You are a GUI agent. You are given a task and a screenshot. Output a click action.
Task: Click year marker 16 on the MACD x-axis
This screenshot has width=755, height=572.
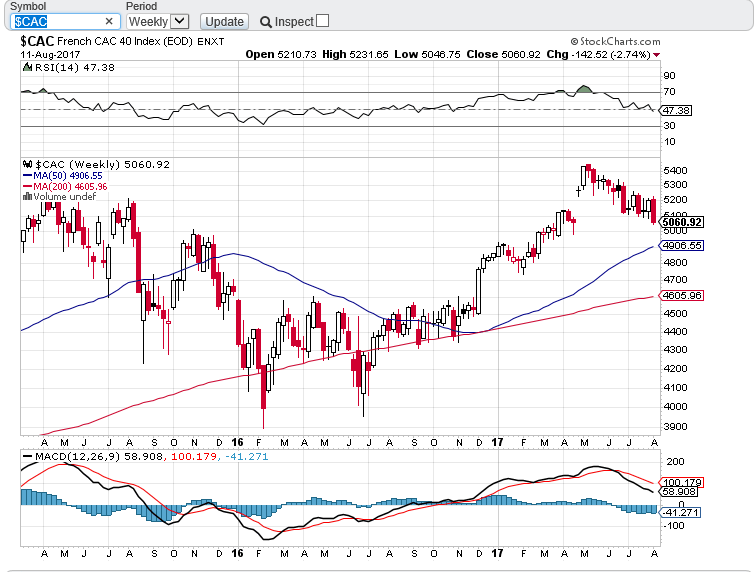(237, 553)
